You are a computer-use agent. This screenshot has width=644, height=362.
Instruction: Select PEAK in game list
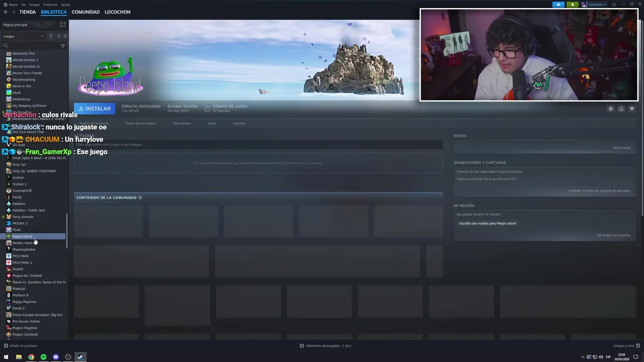pos(16,230)
